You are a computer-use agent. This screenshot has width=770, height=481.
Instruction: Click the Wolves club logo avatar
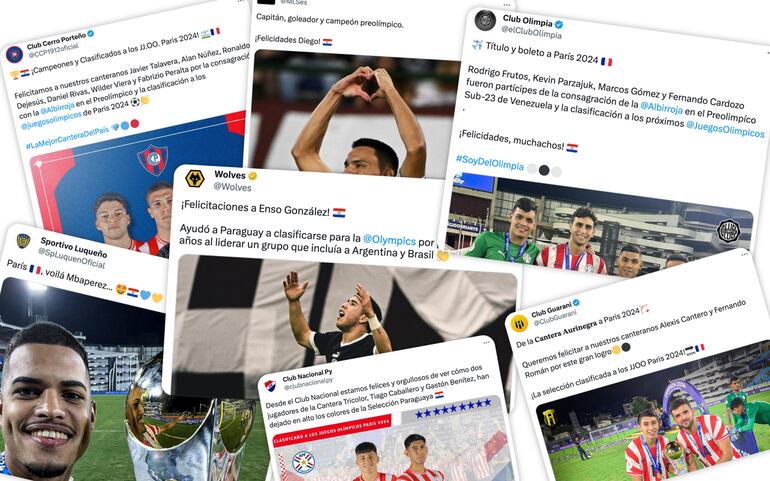pos(195,178)
